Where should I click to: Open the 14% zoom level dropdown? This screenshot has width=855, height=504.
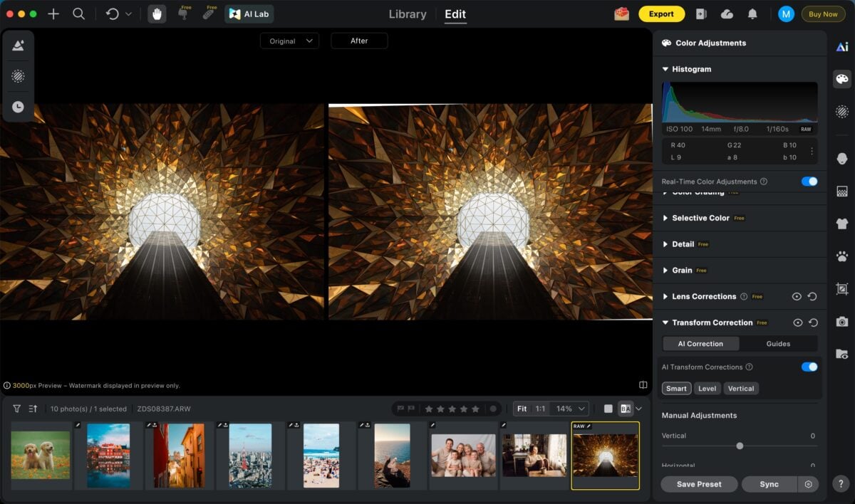click(571, 409)
